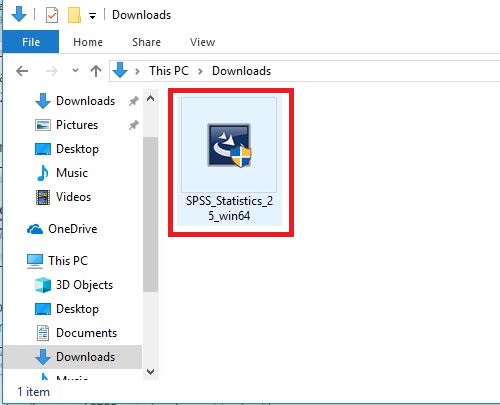Open the View ribbon tab
This screenshot has width=500, height=405.
tap(202, 42)
